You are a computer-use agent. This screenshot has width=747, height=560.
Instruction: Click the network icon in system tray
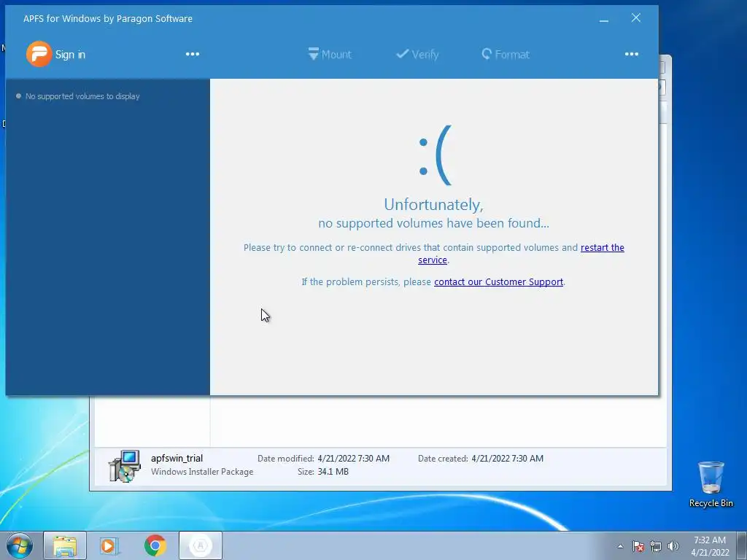pyautogui.click(x=656, y=546)
